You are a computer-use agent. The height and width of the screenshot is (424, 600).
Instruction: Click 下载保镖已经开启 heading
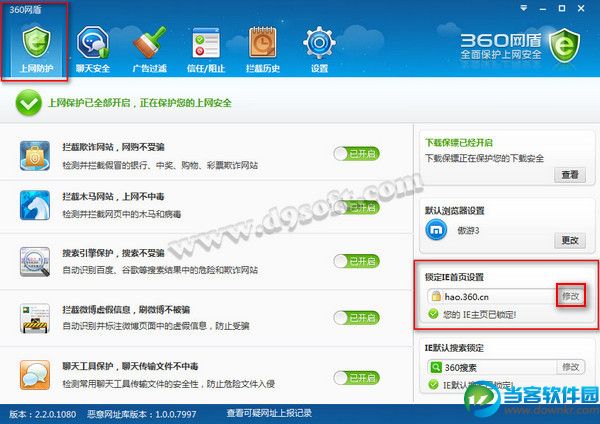(x=459, y=143)
